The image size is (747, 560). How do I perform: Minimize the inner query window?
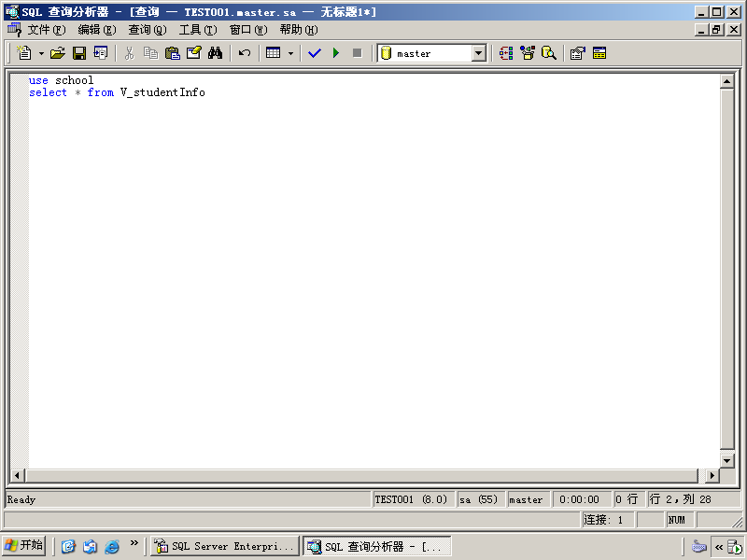(701, 30)
